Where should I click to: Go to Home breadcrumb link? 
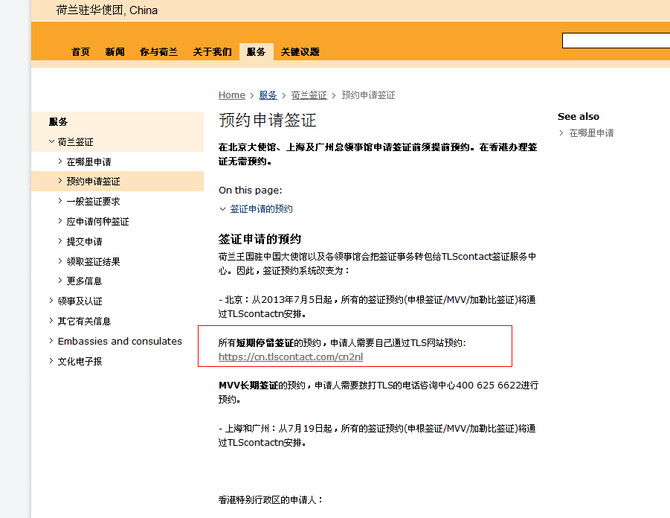pyautogui.click(x=232, y=95)
